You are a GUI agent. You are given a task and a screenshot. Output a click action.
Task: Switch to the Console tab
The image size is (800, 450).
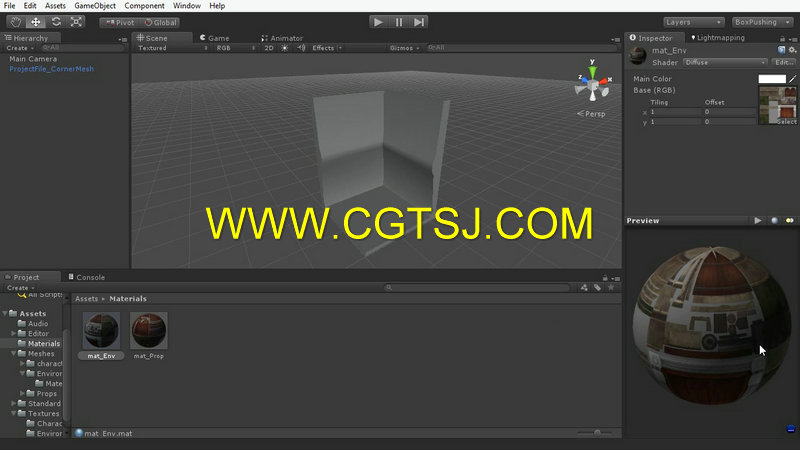86,277
